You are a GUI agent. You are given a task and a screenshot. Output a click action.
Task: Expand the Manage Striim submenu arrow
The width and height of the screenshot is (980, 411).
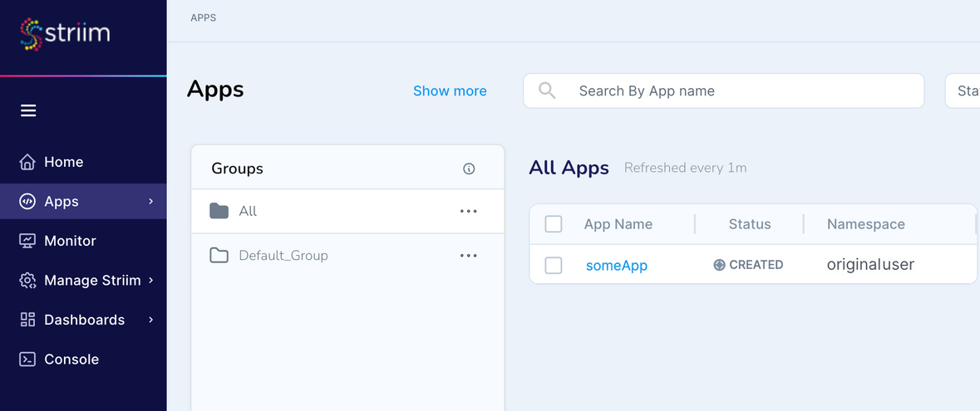[150, 281]
